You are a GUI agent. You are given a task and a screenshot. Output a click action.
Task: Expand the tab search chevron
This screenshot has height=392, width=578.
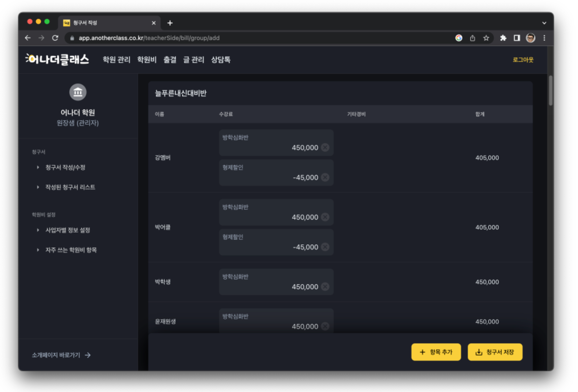(544, 23)
